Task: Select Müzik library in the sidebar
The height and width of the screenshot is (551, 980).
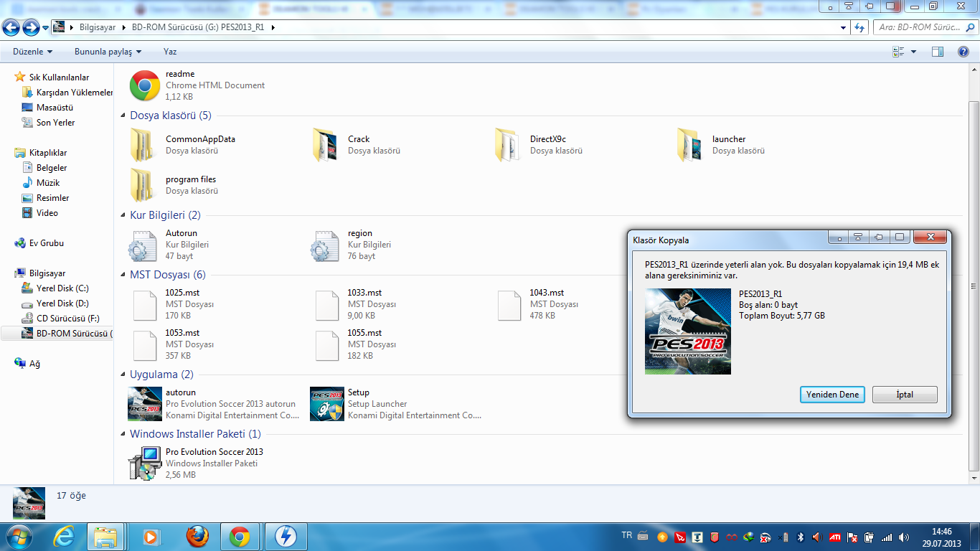Action: pyautogui.click(x=41, y=183)
